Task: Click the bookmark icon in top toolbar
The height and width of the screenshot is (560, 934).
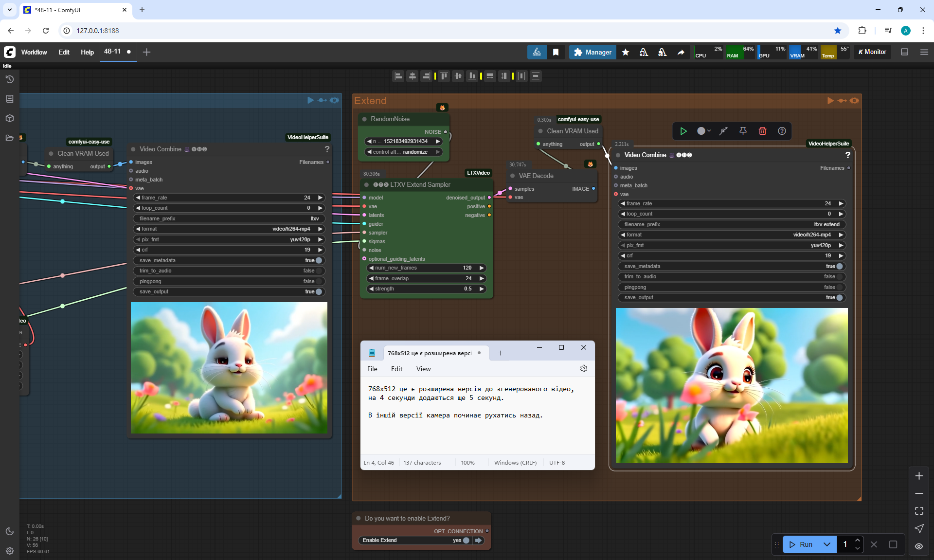Action: pos(556,52)
